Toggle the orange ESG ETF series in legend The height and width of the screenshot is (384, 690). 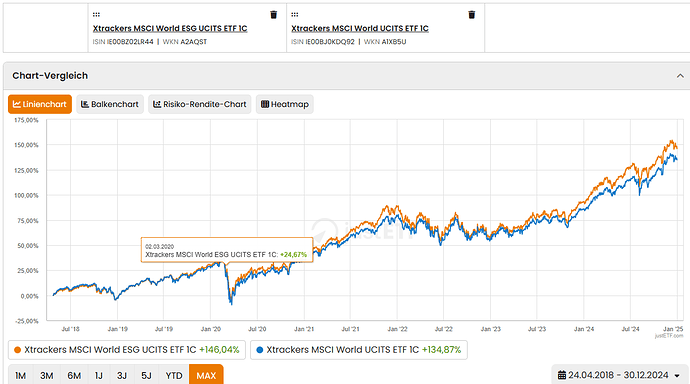tap(127, 350)
